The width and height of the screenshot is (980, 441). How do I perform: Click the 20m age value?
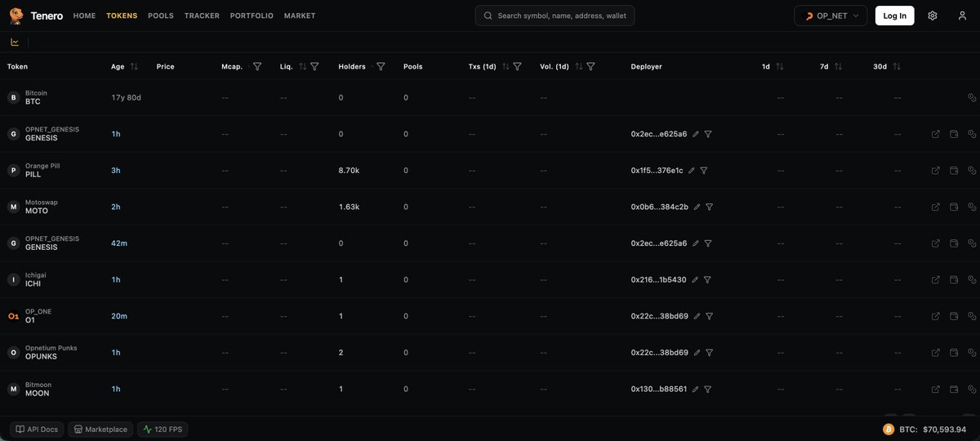[x=119, y=316]
